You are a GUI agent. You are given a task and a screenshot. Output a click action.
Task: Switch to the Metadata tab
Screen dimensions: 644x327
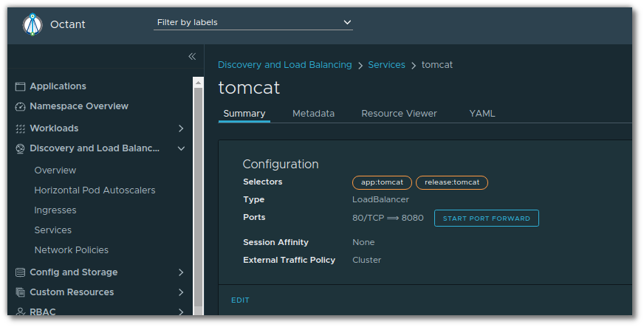click(x=313, y=114)
